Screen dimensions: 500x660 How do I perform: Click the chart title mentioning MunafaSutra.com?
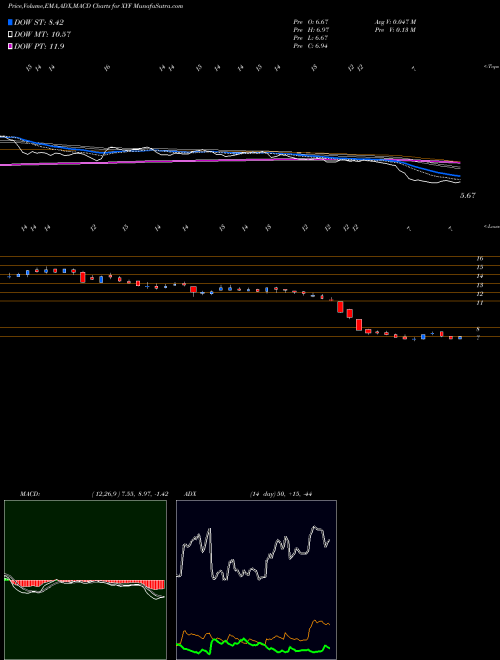(95, 7)
